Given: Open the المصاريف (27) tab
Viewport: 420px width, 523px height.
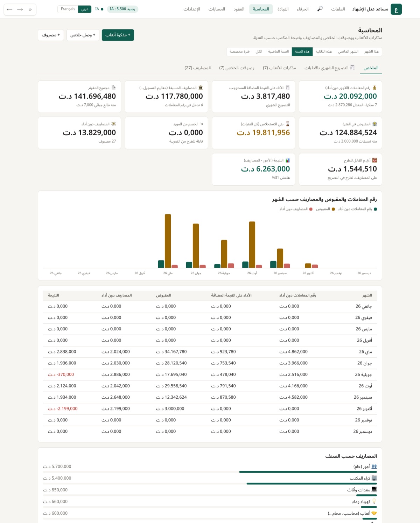Looking at the screenshot, I should 198,68.
